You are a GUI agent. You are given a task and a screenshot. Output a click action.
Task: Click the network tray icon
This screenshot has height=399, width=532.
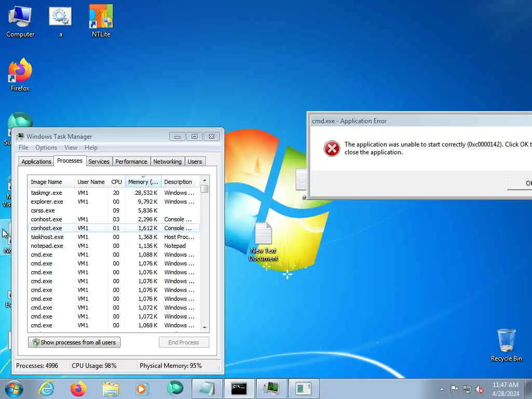pyautogui.click(x=467, y=390)
